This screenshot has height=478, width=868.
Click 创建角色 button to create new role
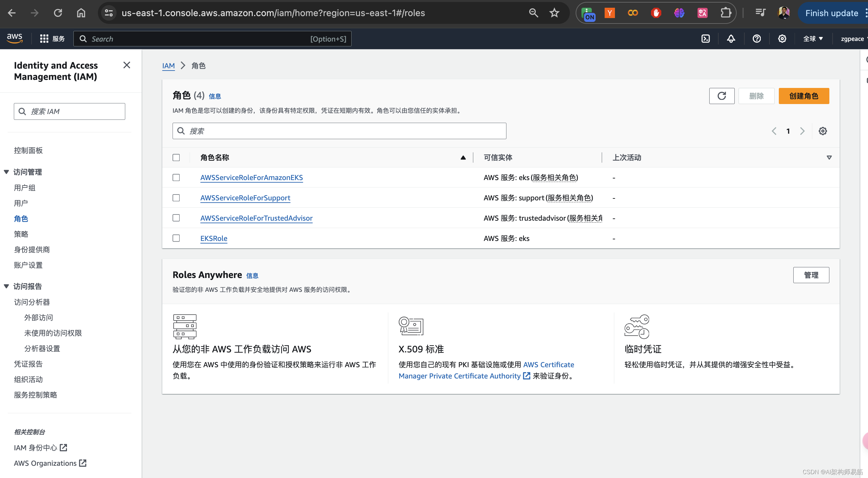click(804, 96)
